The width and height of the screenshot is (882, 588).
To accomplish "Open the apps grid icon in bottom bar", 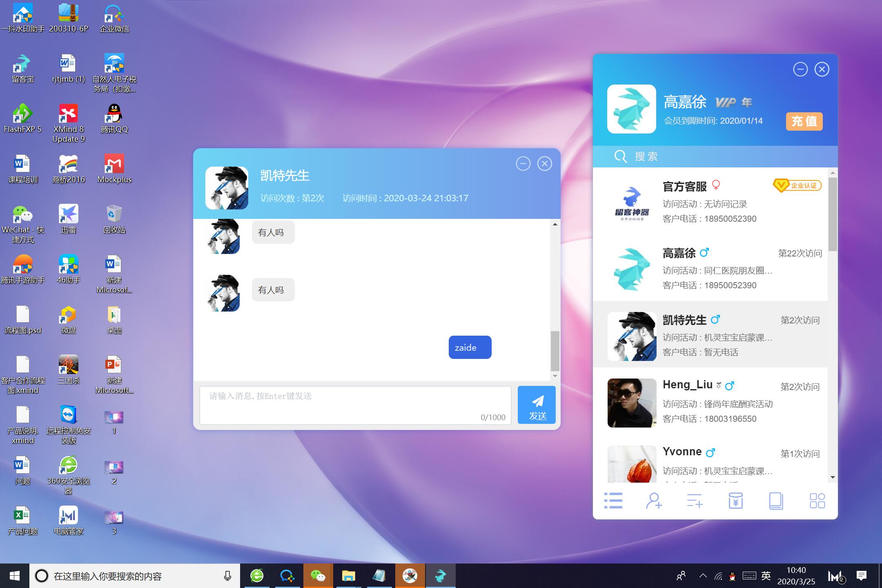I will 817,501.
